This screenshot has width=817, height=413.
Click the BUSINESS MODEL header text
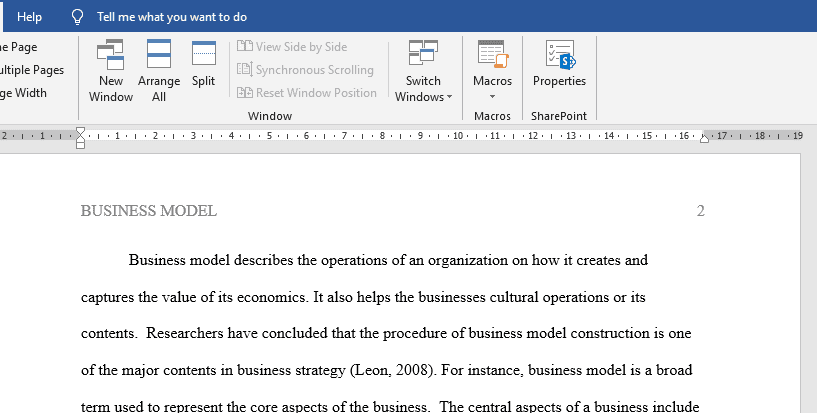pos(149,211)
